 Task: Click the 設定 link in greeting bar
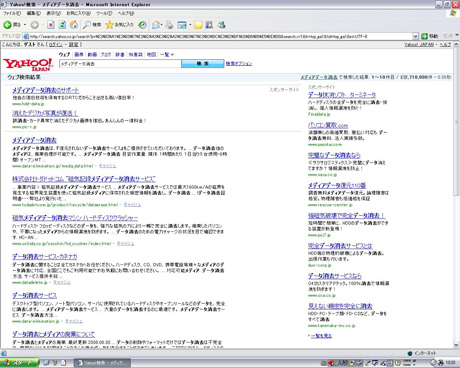74,45
